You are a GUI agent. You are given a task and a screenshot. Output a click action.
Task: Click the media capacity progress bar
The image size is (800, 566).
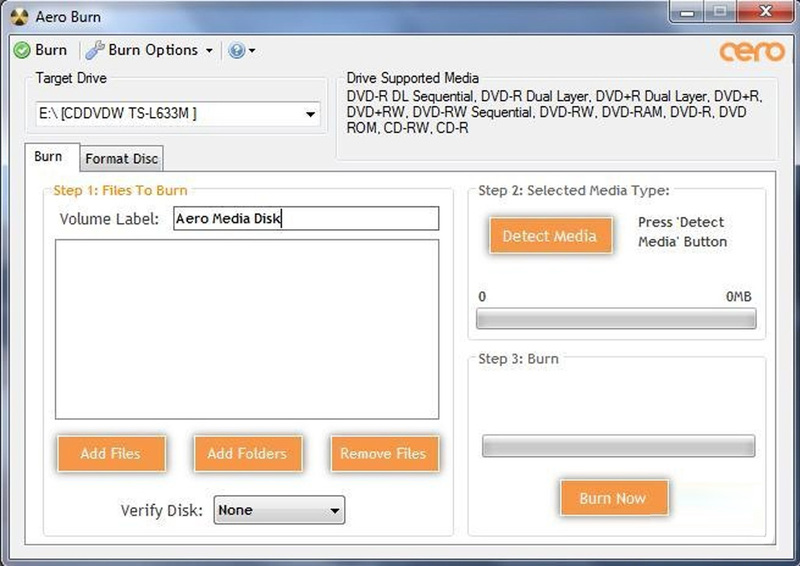click(x=616, y=318)
